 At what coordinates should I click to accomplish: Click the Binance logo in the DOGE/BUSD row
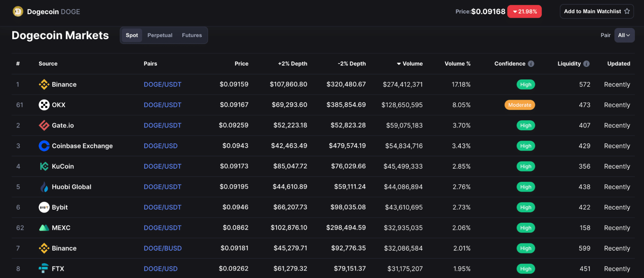click(44, 248)
